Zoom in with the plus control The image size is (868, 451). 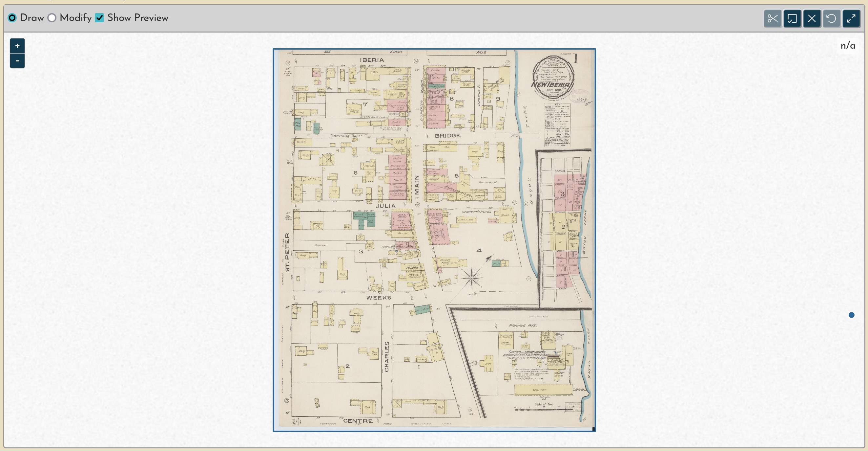(x=17, y=46)
